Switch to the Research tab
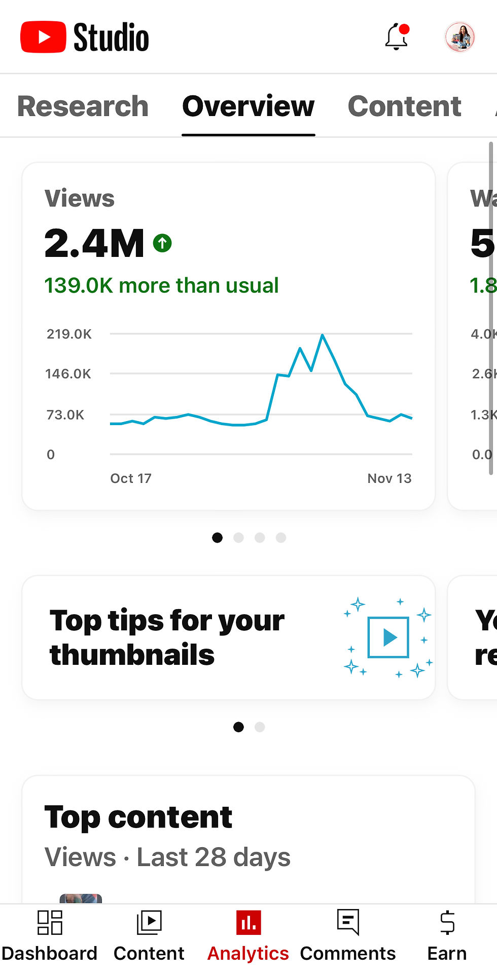Screen dimensions: 497x980 pyautogui.click(x=83, y=106)
